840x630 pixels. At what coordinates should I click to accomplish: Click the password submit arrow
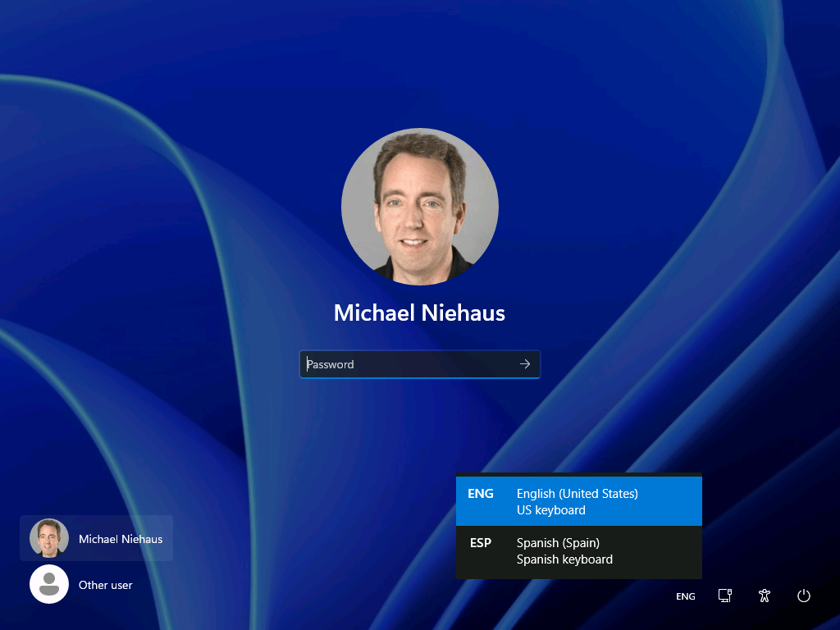click(x=525, y=364)
